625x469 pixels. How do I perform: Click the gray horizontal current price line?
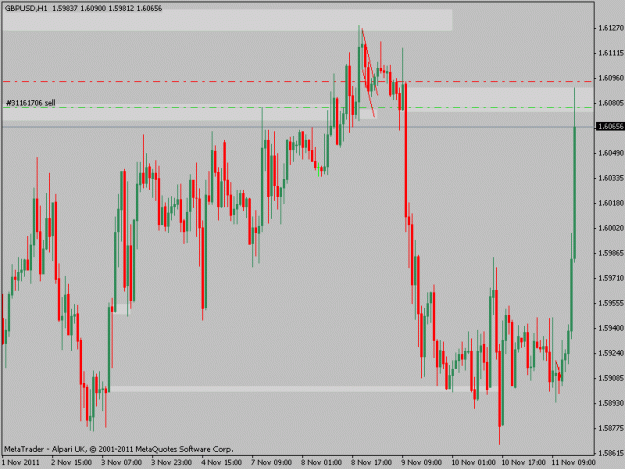click(x=298, y=127)
